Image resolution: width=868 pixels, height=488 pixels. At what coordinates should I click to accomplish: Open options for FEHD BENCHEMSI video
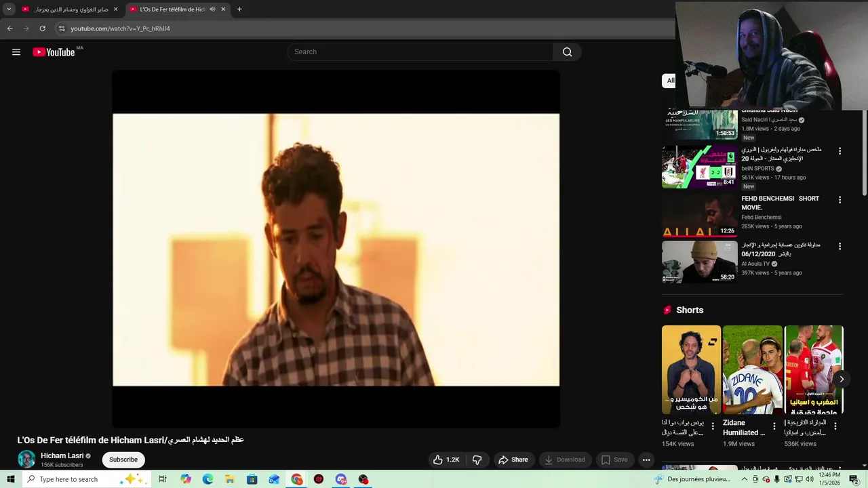840,200
